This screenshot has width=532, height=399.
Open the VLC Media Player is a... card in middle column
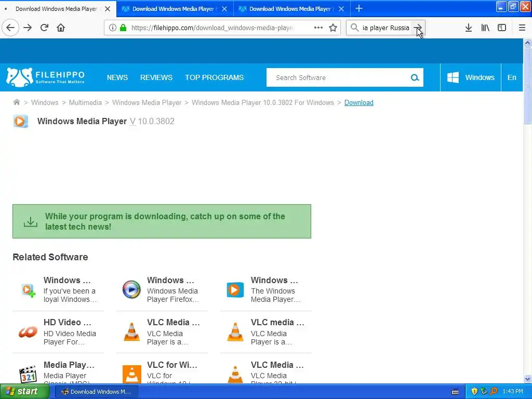click(x=163, y=332)
